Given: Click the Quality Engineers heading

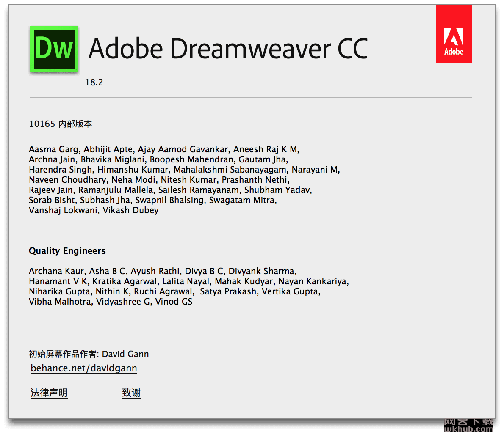Looking at the screenshot, I should point(67,251).
